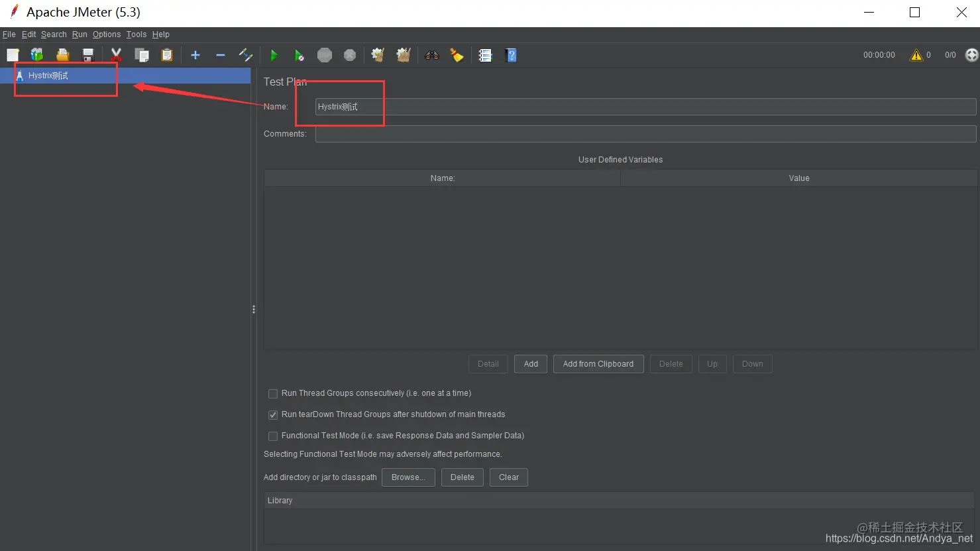Open the File menu
This screenshot has width=980, height=551.
(x=9, y=34)
